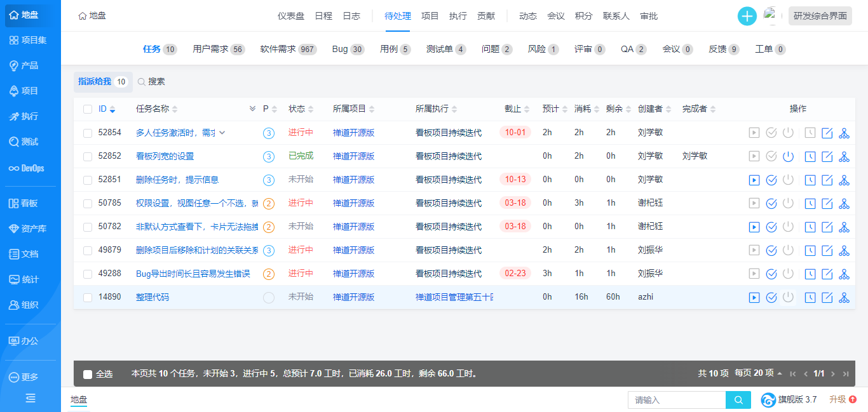The width and height of the screenshot is (868, 412).
Task: Expand all rows via 任务名称 double chevron
Action: 252,109
